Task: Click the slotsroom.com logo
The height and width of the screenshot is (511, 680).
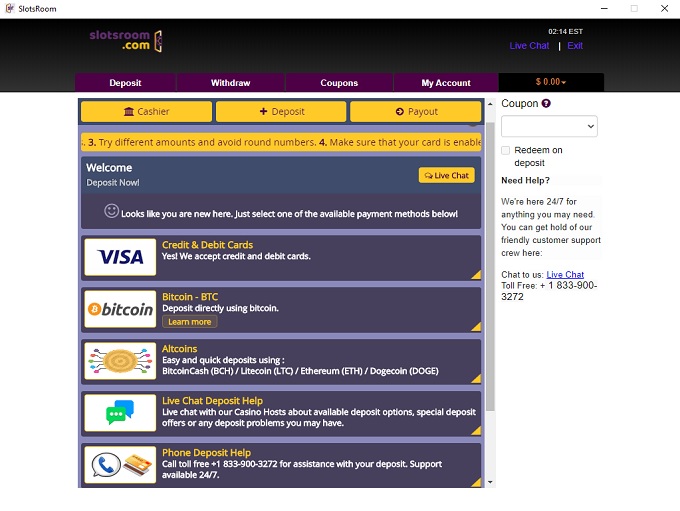Action: pos(126,41)
